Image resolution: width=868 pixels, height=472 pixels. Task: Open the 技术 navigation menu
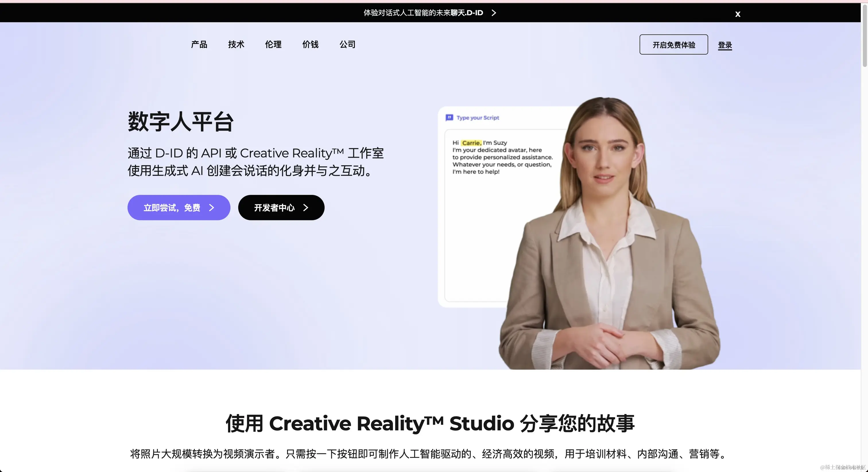coord(236,44)
